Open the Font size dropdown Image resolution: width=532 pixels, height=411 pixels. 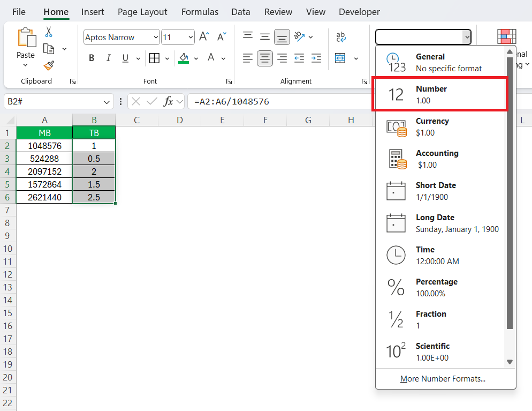coord(191,37)
